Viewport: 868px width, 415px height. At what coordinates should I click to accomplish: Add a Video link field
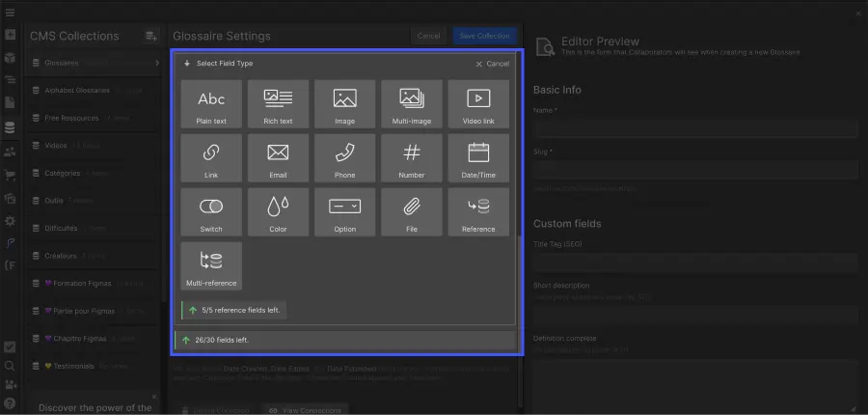pos(478,104)
